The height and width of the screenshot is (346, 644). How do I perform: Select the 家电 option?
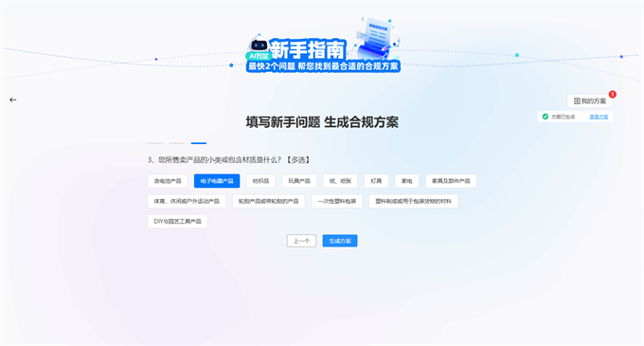[407, 181]
